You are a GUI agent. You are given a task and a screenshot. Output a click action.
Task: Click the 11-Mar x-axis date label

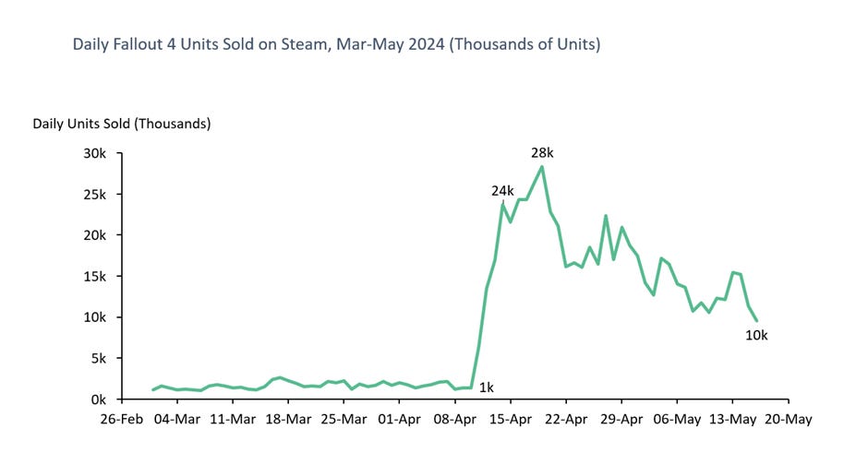coord(233,421)
